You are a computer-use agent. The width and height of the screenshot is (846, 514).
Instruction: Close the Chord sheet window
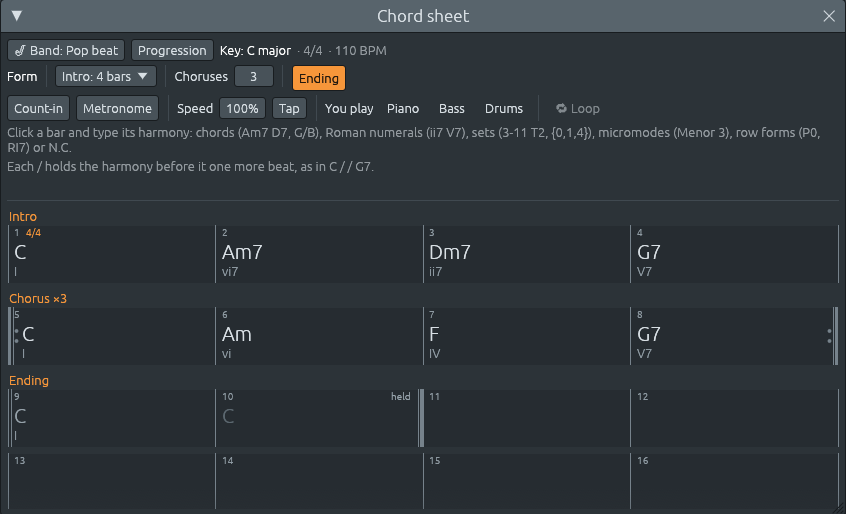pyautogui.click(x=829, y=16)
